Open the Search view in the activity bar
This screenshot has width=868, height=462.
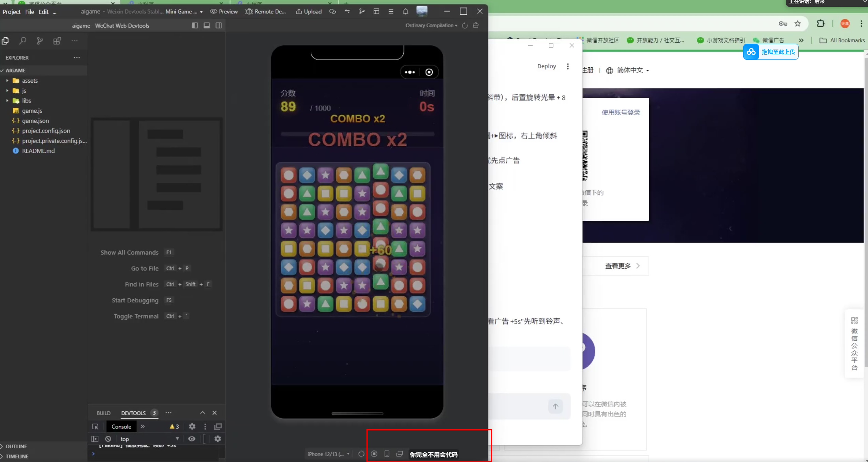coord(23,41)
